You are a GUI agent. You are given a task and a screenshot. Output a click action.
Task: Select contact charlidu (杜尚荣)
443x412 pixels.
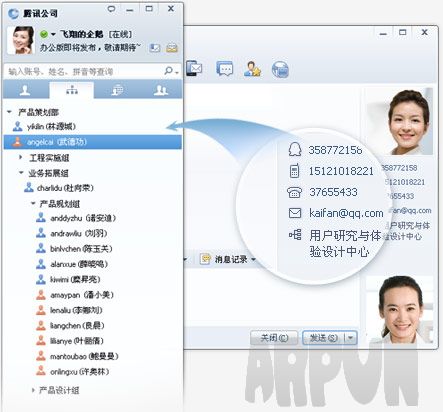[65, 188]
